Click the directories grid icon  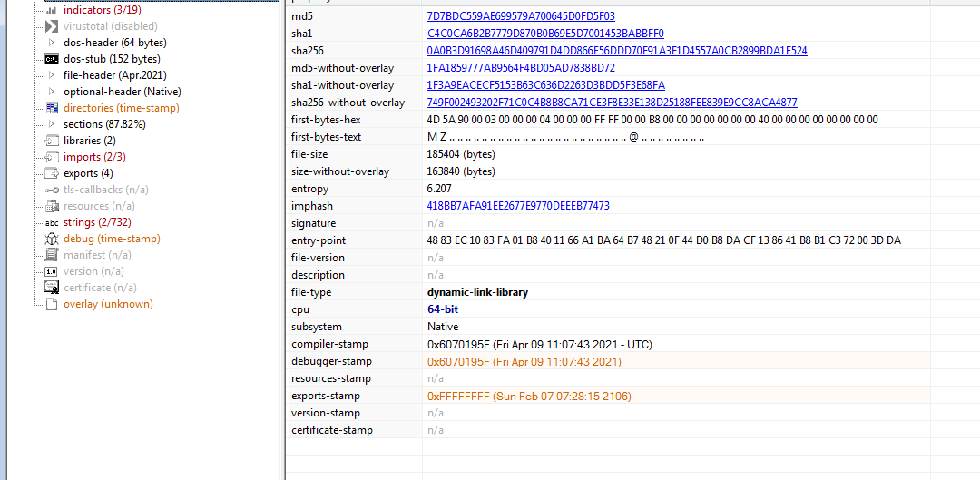pos(52,108)
